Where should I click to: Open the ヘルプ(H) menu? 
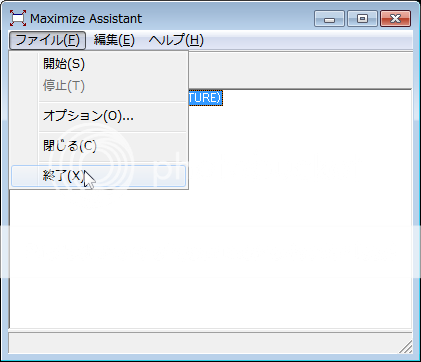176,40
